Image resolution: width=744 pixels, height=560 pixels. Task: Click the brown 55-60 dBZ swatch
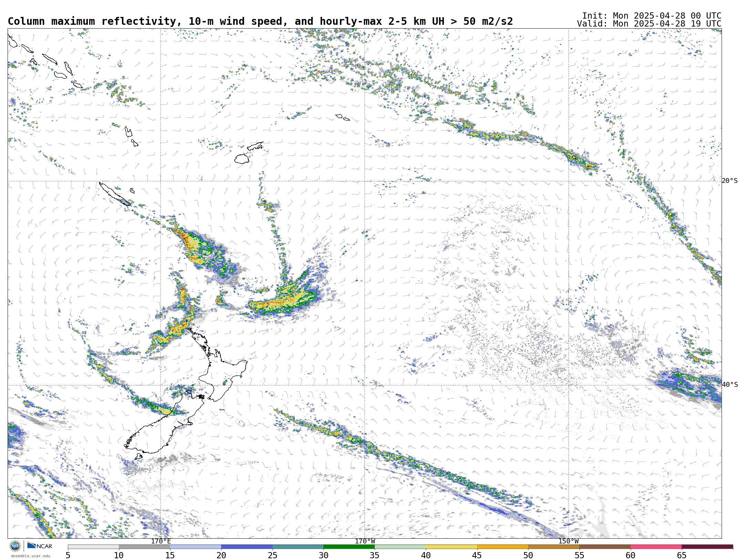point(605,547)
